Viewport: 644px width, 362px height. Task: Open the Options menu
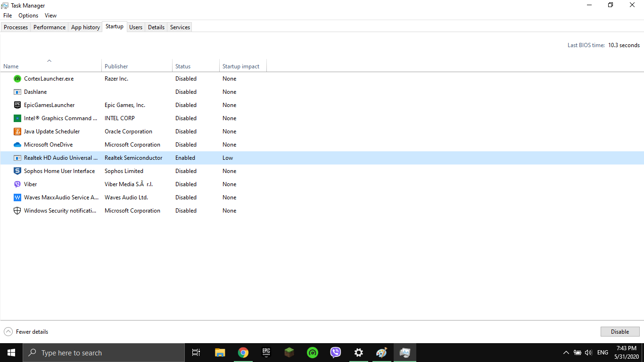tap(28, 16)
